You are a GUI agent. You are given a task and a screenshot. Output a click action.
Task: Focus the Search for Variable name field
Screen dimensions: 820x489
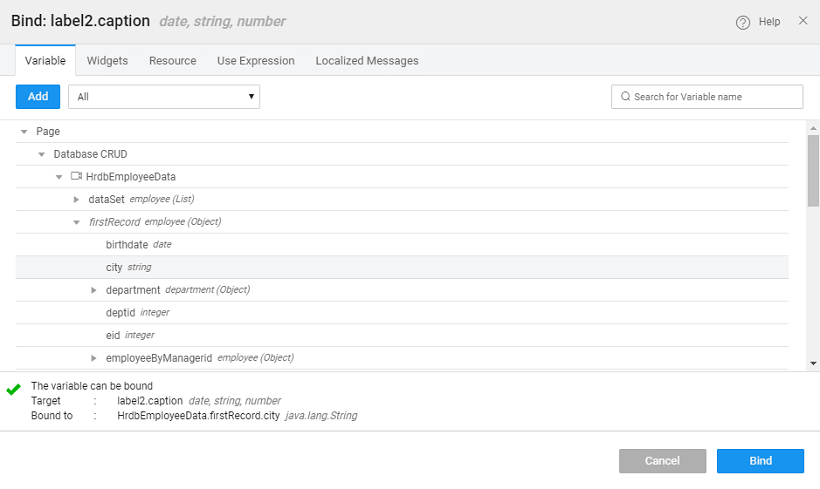pyautogui.click(x=714, y=97)
